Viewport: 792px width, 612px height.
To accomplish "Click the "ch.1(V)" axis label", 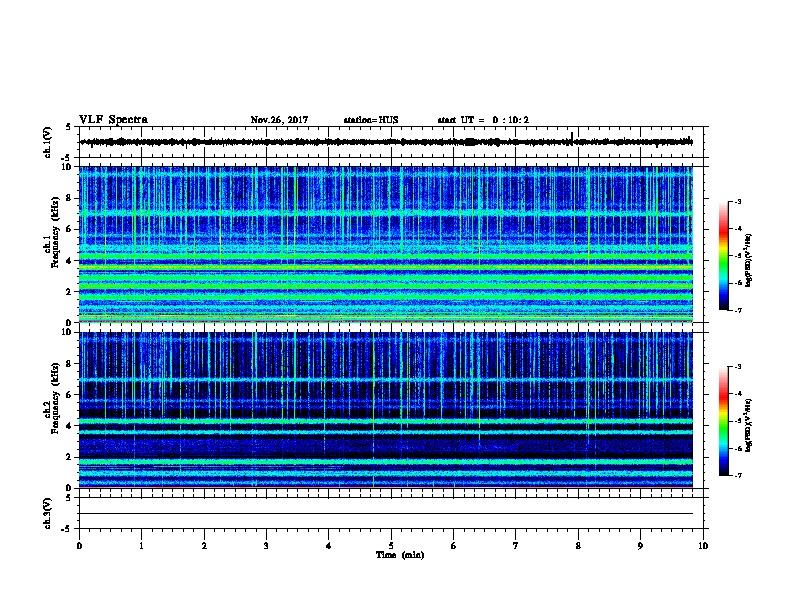I will pyautogui.click(x=48, y=142).
